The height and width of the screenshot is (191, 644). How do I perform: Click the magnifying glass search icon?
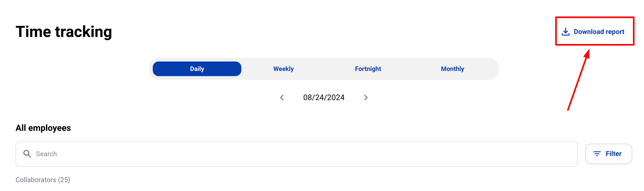click(x=27, y=154)
